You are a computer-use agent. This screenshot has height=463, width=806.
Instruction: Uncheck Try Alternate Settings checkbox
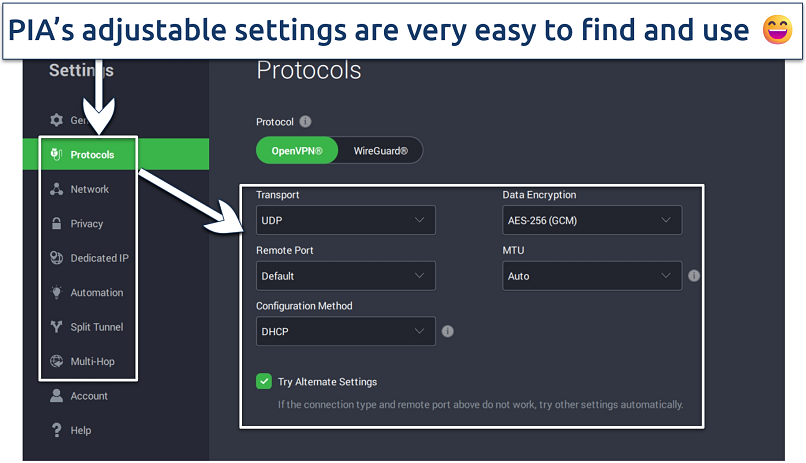point(264,381)
